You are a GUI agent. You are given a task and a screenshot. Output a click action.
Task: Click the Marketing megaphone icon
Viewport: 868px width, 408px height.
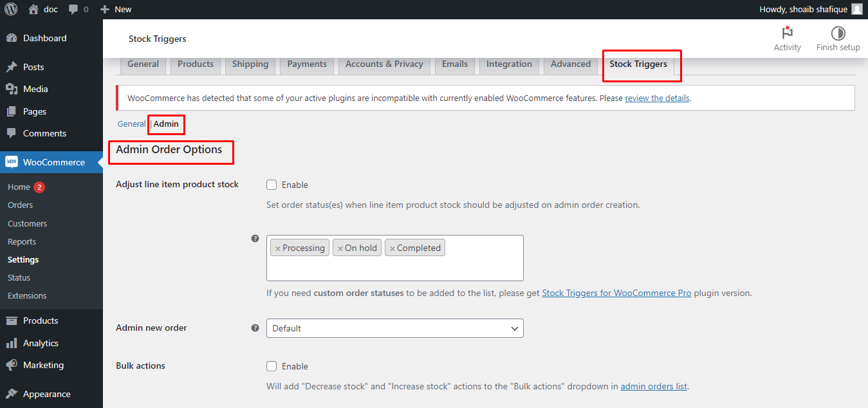click(12, 365)
